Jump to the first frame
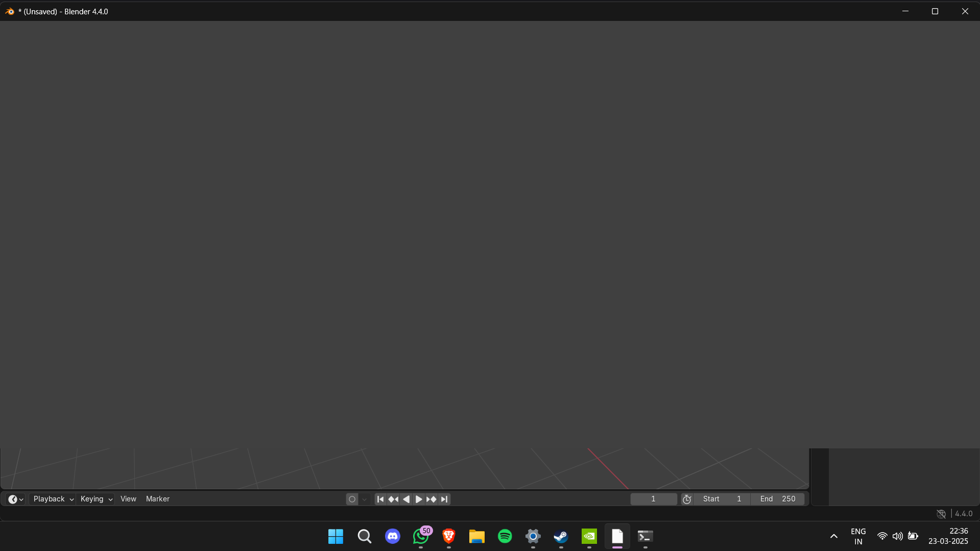980x551 pixels. (380, 499)
